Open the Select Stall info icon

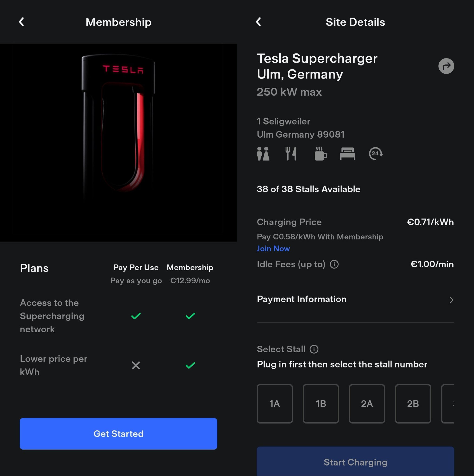(314, 349)
